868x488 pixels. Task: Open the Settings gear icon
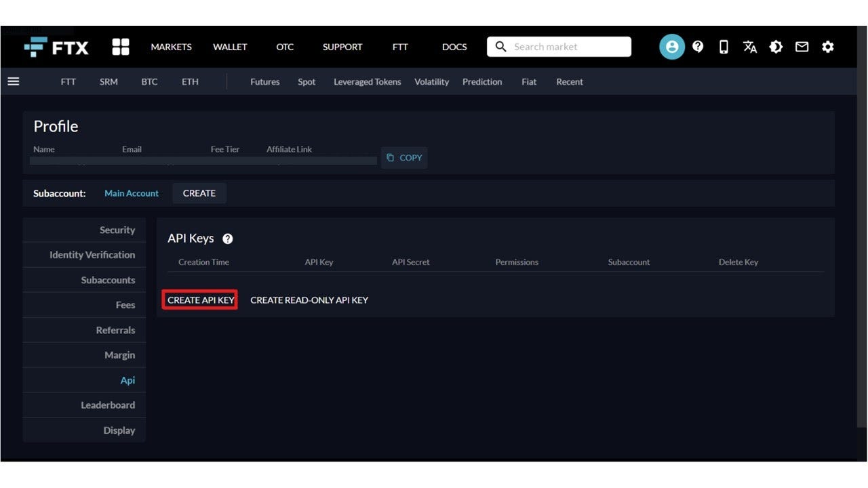[828, 47]
